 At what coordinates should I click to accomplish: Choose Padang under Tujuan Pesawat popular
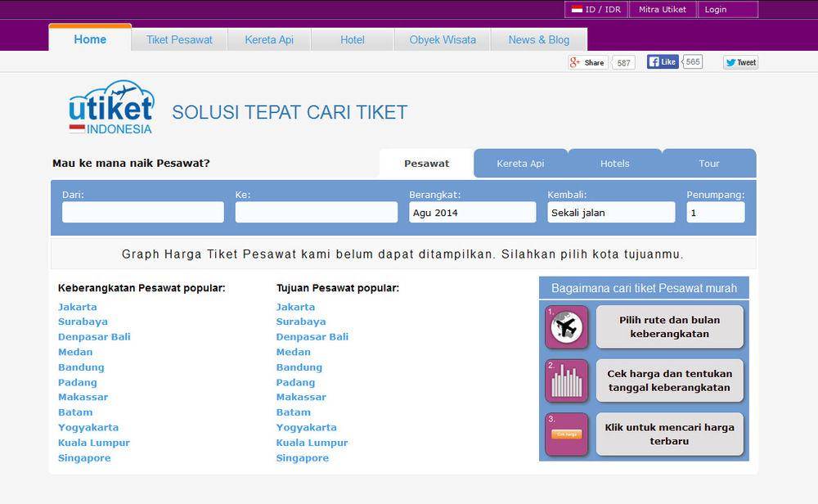tap(295, 382)
